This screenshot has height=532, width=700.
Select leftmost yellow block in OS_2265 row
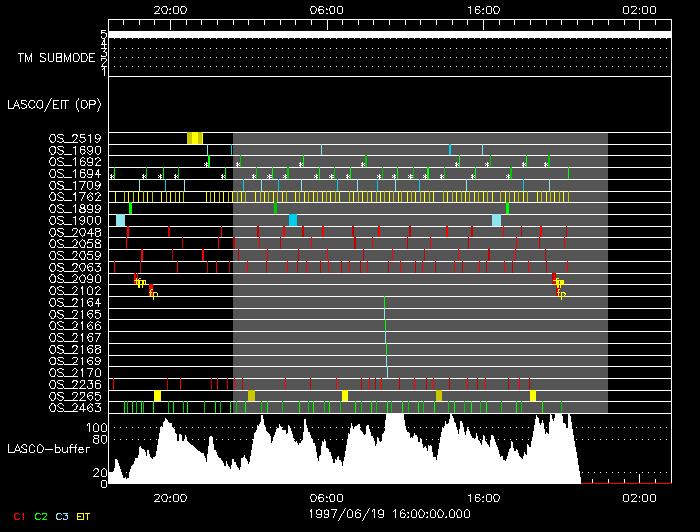(158, 396)
